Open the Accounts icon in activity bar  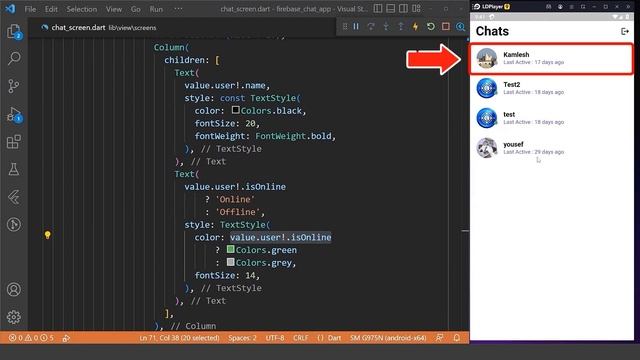(x=13, y=289)
